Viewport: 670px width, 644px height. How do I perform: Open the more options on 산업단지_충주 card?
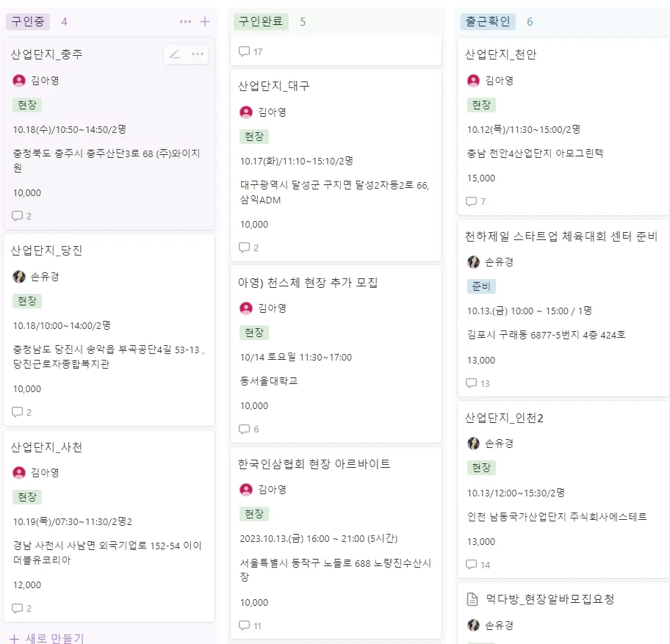pyautogui.click(x=198, y=54)
